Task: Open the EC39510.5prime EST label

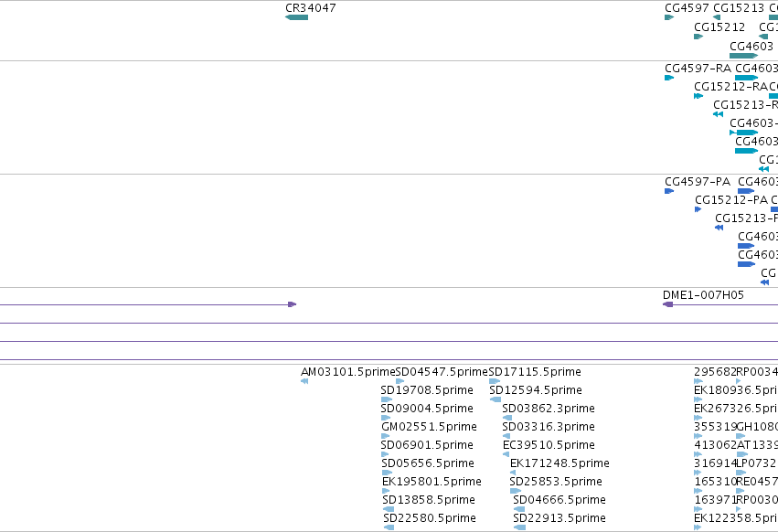Action: point(549,444)
